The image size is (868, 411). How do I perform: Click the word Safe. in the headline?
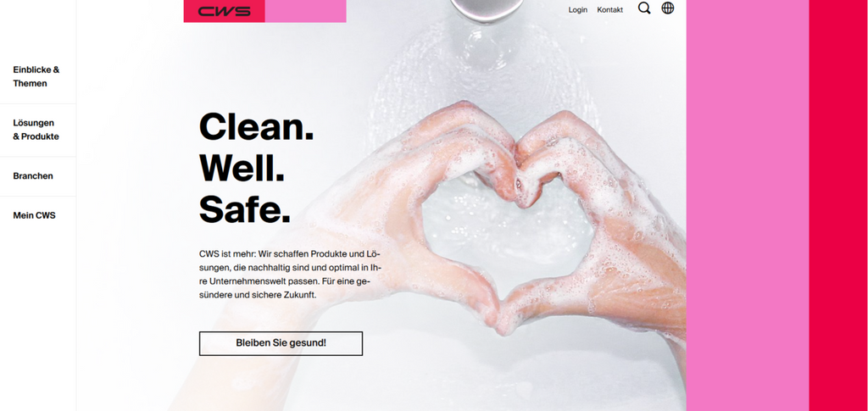tap(245, 209)
